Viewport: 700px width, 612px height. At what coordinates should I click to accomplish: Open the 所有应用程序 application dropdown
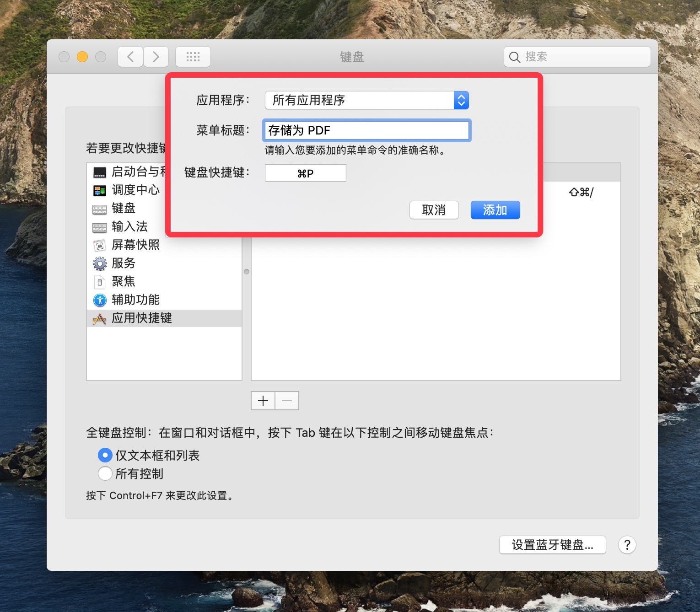367,100
